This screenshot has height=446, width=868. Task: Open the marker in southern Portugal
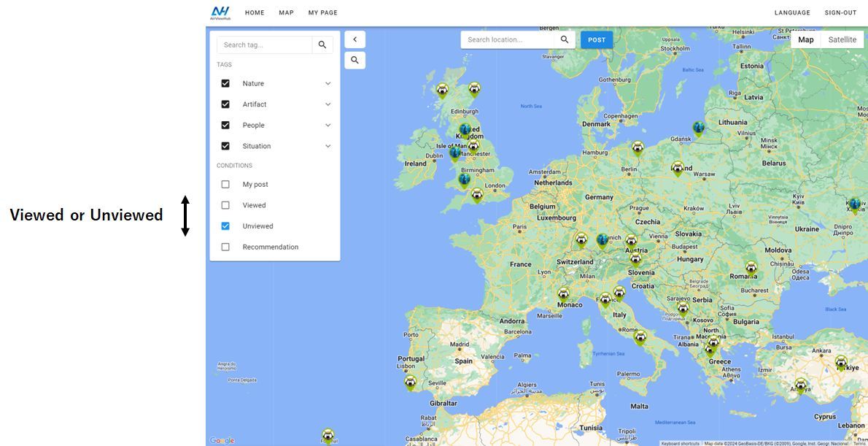(x=410, y=382)
